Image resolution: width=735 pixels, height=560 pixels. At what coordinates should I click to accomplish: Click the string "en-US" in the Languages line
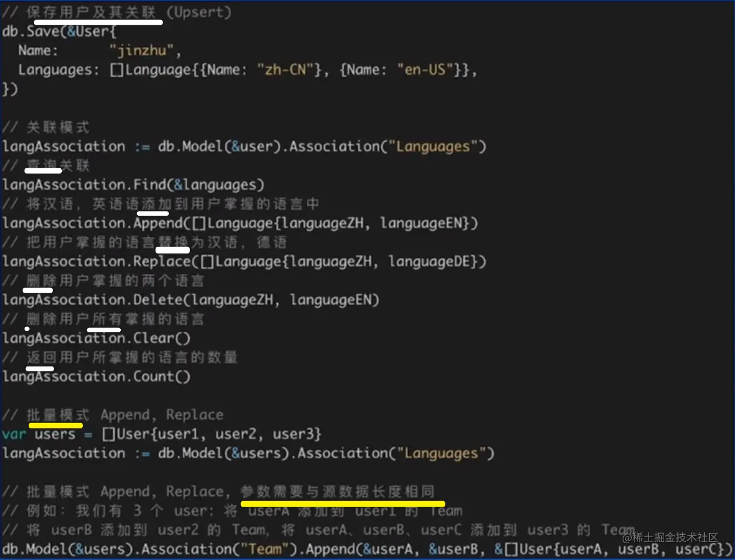(425, 70)
